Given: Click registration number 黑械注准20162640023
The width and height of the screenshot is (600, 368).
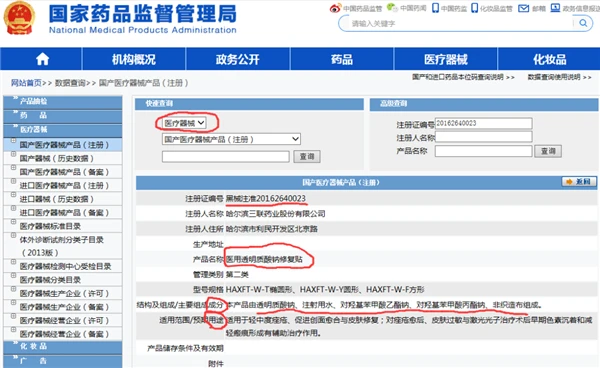Looking at the screenshot, I should coord(266,198).
